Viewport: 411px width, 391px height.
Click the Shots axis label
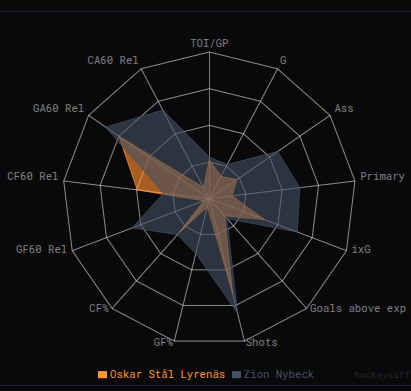(x=262, y=342)
